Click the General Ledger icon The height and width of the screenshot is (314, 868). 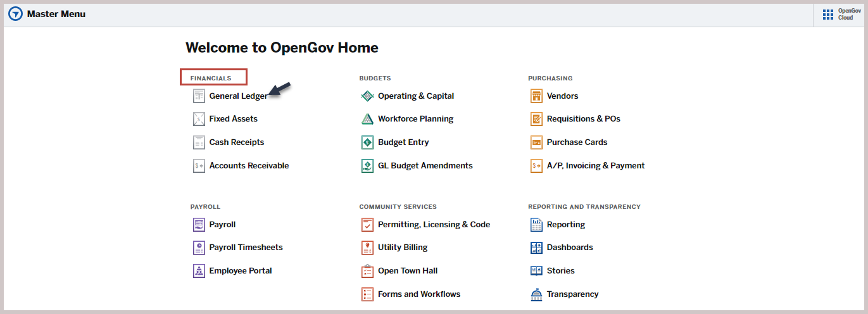(199, 96)
